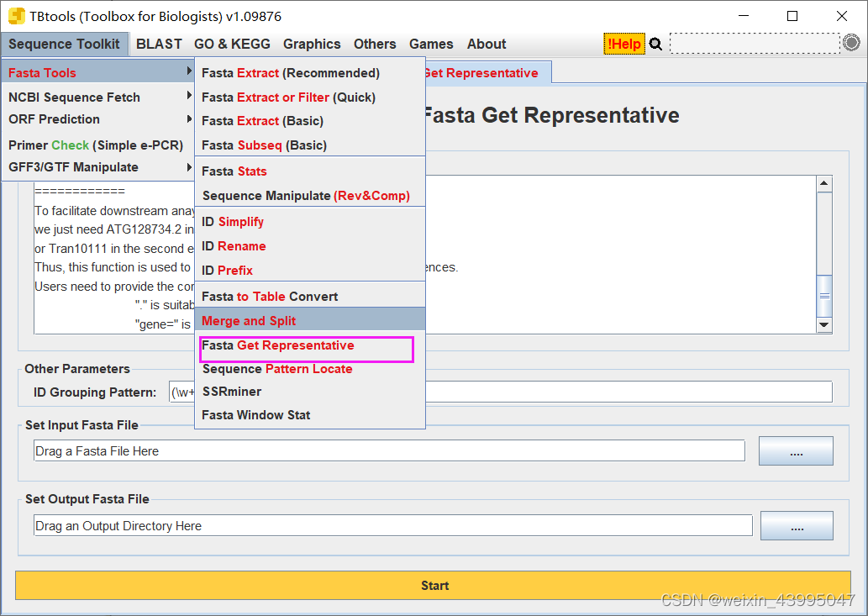Click the TBtools app logo icon

tap(17, 15)
